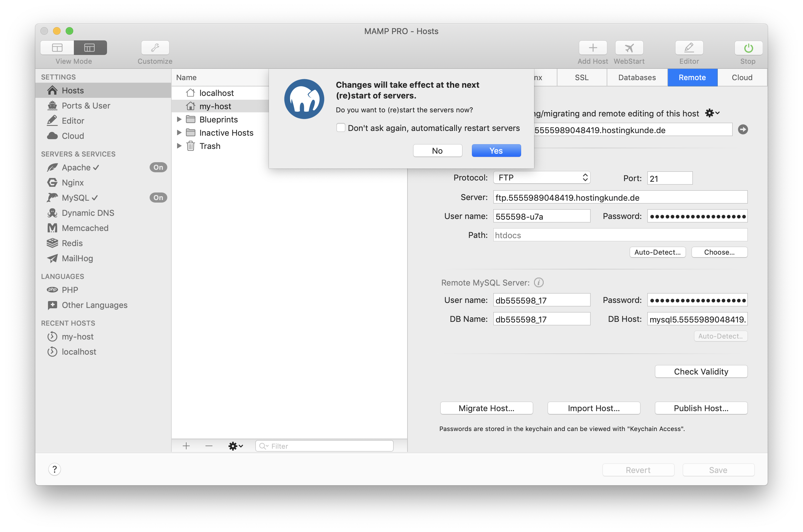The image size is (803, 532).
Task: Open help via the question mark icon
Action: (x=55, y=470)
